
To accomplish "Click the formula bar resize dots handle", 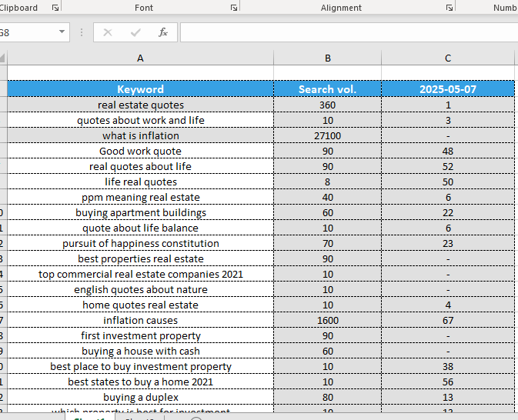I will coord(82,32).
